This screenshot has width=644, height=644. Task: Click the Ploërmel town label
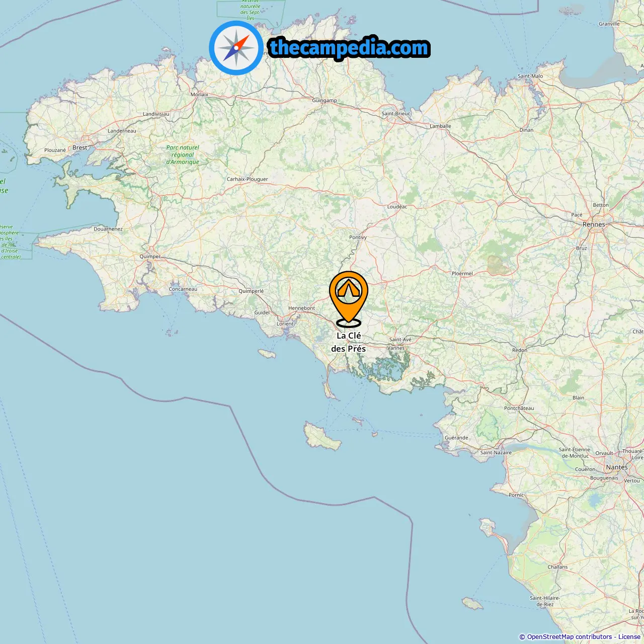coord(462,273)
